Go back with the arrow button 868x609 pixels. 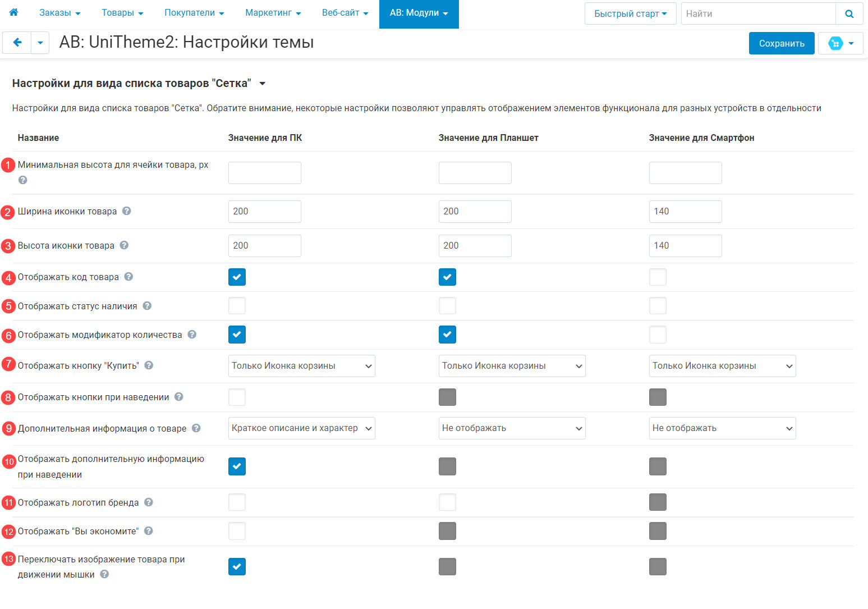[x=17, y=43]
